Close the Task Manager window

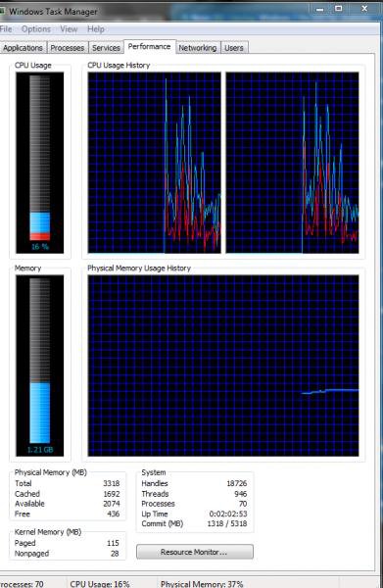(x=364, y=9)
